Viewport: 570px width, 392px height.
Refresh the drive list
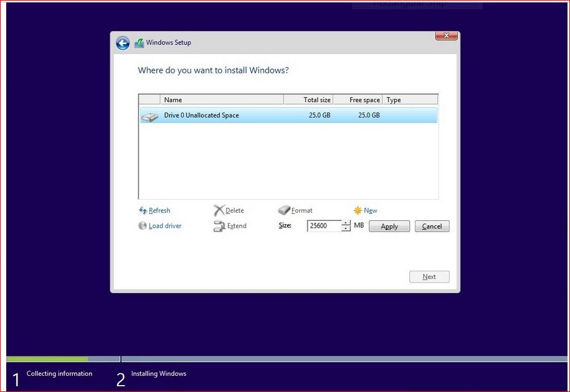(x=159, y=210)
